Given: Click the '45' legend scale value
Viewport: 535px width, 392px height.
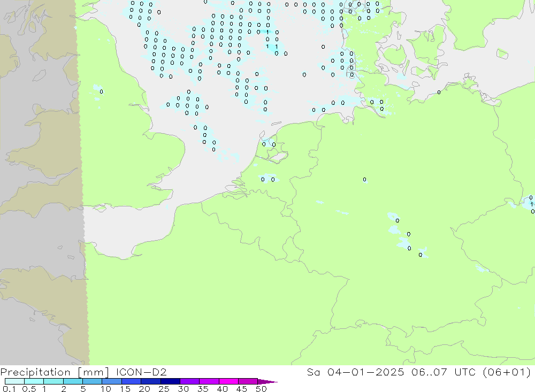Looking at the screenshot, I should pos(242,389).
